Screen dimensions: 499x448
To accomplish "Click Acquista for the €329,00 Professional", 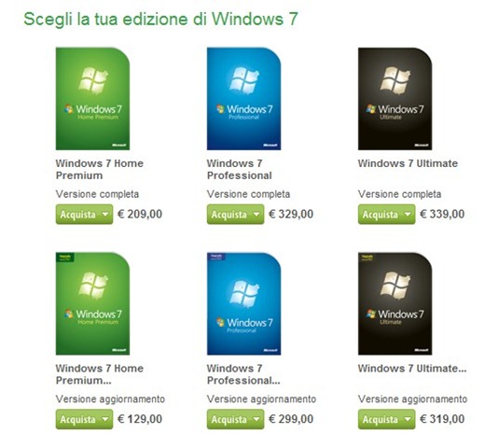I will point(229,215).
